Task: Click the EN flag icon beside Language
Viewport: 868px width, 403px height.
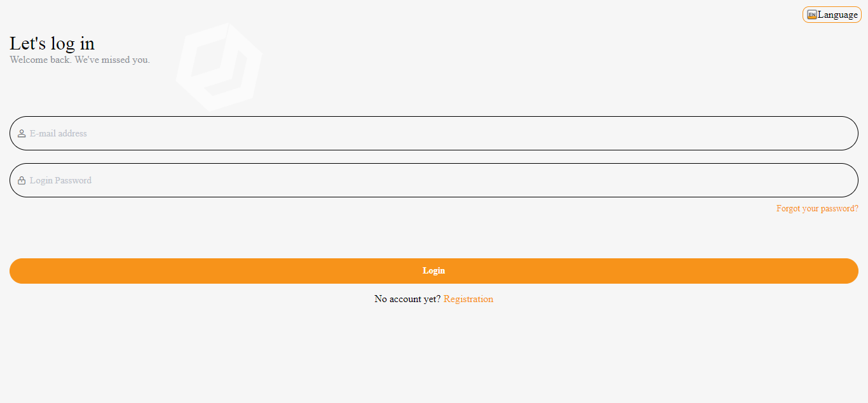Action: click(812, 15)
